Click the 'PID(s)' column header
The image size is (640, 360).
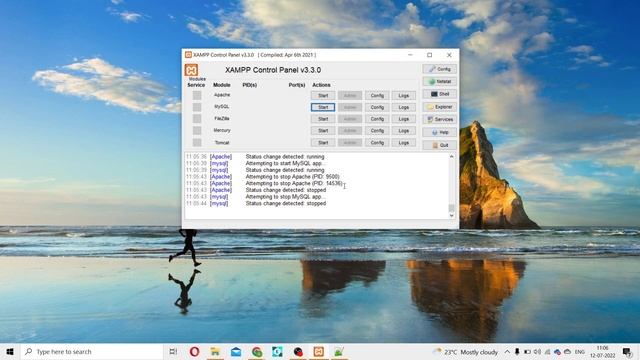(249, 85)
